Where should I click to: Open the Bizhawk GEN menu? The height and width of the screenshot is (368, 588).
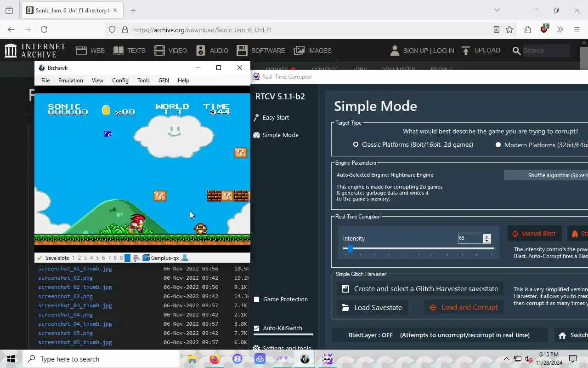[x=164, y=80]
